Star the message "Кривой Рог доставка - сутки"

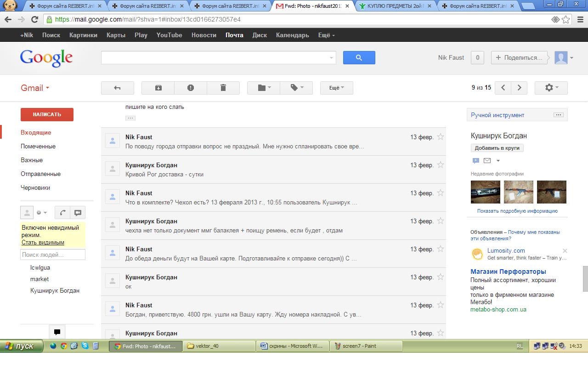pos(441,165)
